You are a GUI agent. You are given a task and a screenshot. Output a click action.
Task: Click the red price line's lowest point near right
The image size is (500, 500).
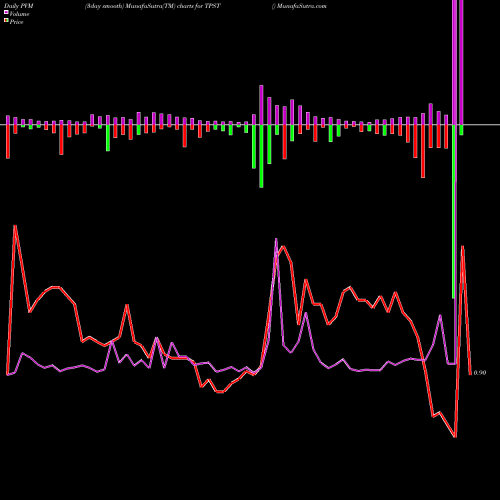[x=455, y=436]
